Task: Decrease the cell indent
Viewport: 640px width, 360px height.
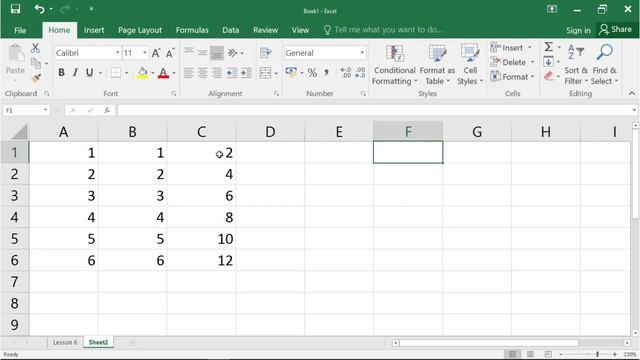Action: (232, 73)
